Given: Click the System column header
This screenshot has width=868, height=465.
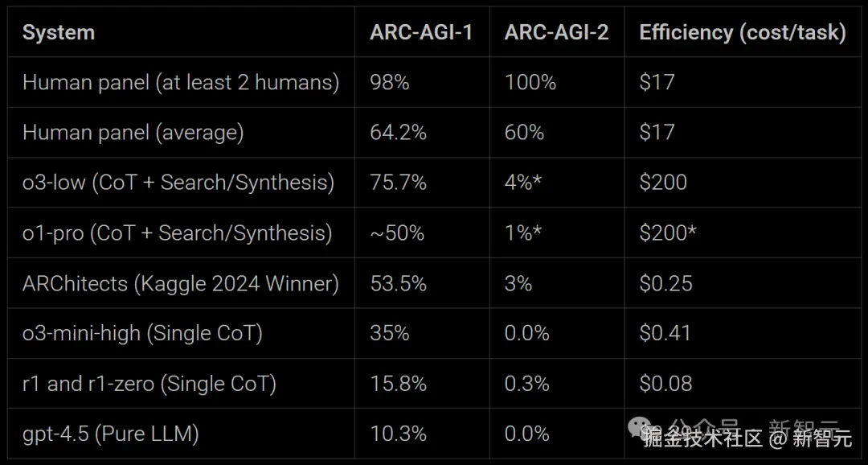Looking at the screenshot, I should pyautogui.click(x=59, y=33).
